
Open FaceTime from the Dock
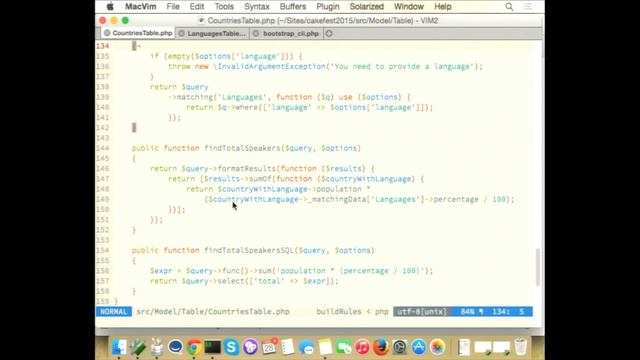coord(344,347)
